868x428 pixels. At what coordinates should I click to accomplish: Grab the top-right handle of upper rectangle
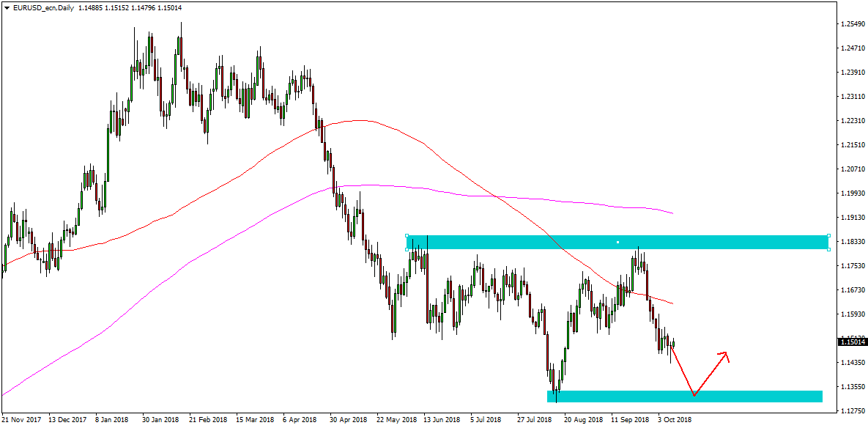point(828,235)
